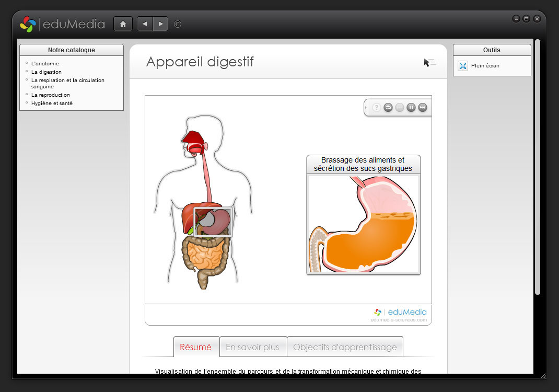Image resolution: width=559 pixels, height=392 pixels.
Task: Click the stomach highlight box on the body
Action: (213, 222)
